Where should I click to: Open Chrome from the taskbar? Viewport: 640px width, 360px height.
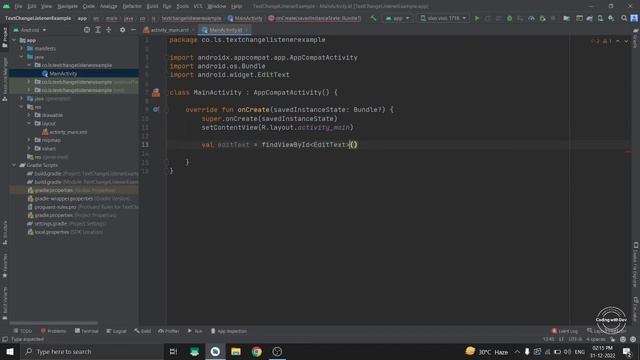point(257,351)
